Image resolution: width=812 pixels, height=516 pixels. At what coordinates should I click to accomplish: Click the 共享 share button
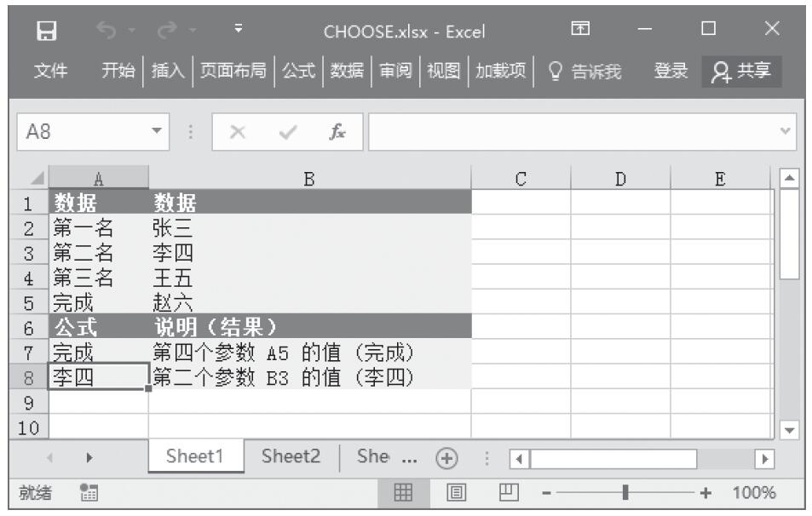tap(740, 72)
